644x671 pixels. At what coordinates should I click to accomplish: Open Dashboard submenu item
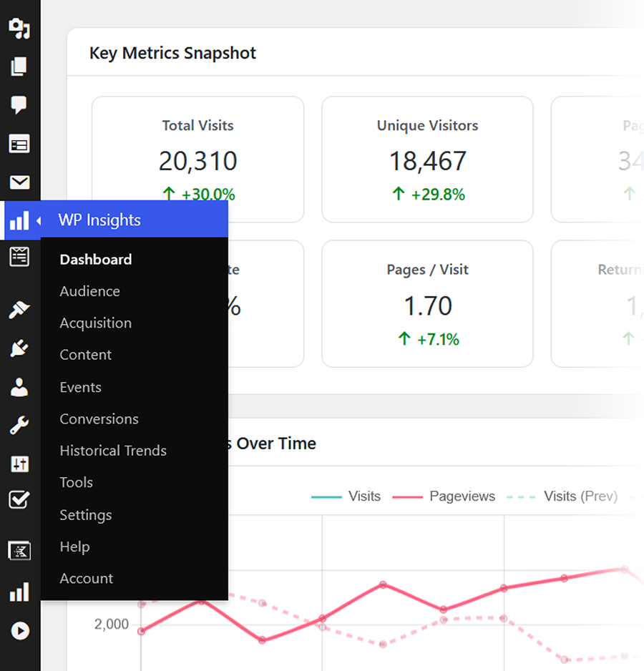coord(96,260)
